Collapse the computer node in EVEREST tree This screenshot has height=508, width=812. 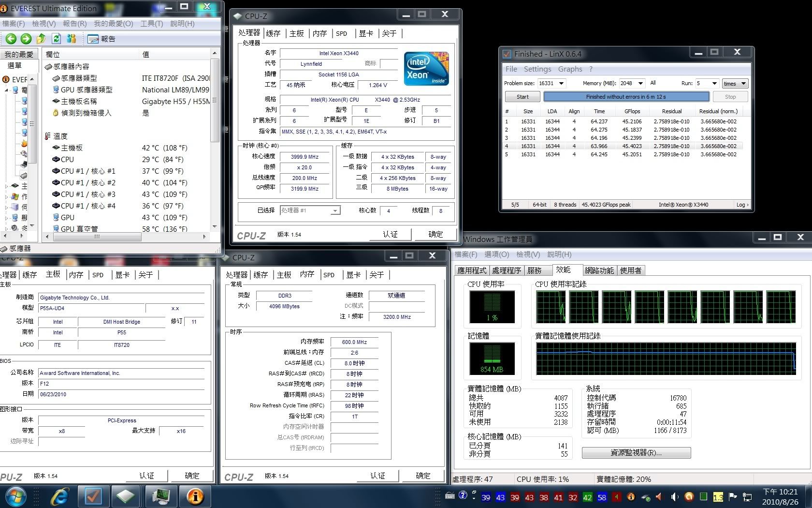click(x=7, y=90)
